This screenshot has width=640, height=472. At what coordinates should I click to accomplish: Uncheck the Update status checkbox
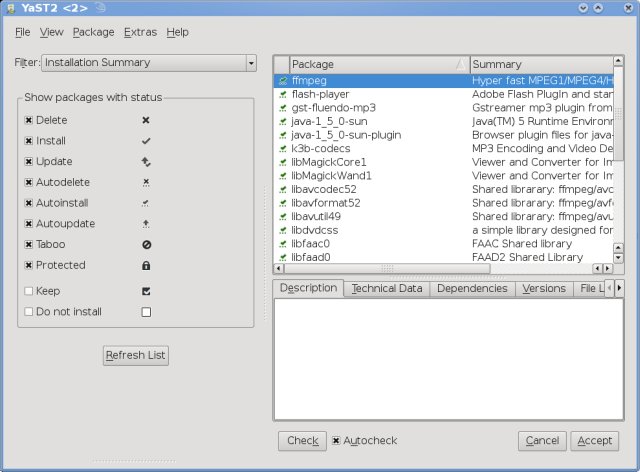pyautogui.click(x=29, y=162)
